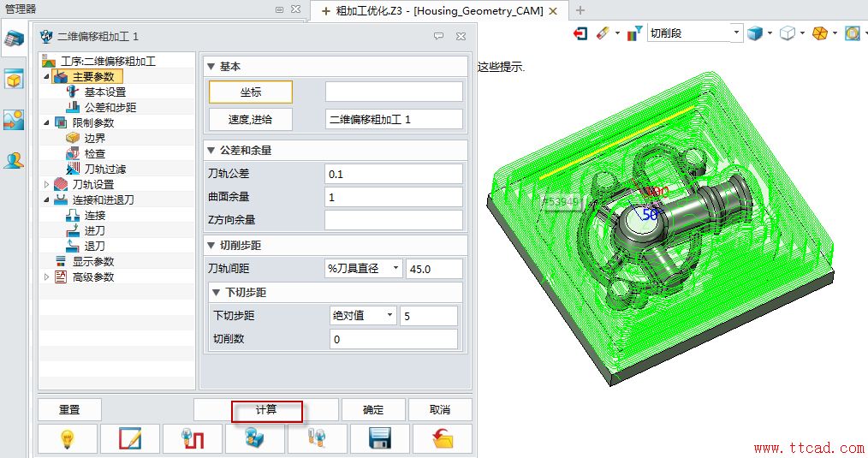Image resolution: width=868 pixels, height=458 pixels.
Task: Select 连接 tree item
Action: (x=95, y=215)
